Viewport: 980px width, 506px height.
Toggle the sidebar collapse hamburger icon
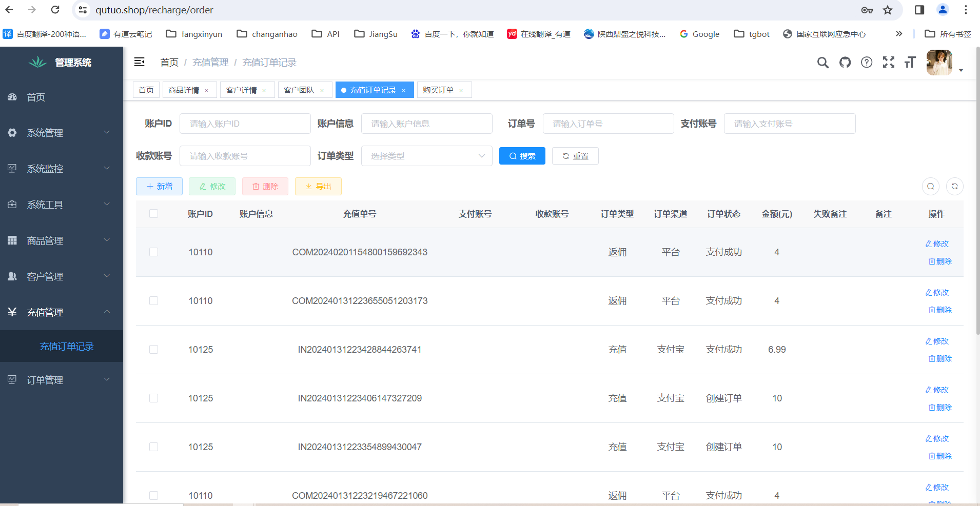tap(139, 62)
